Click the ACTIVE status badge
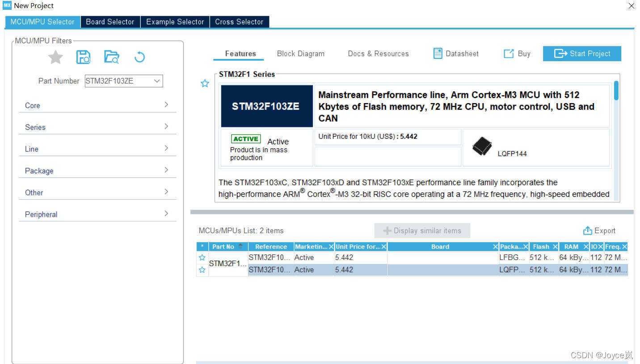Viewport: 640px width, 364px height. (246, 139)
